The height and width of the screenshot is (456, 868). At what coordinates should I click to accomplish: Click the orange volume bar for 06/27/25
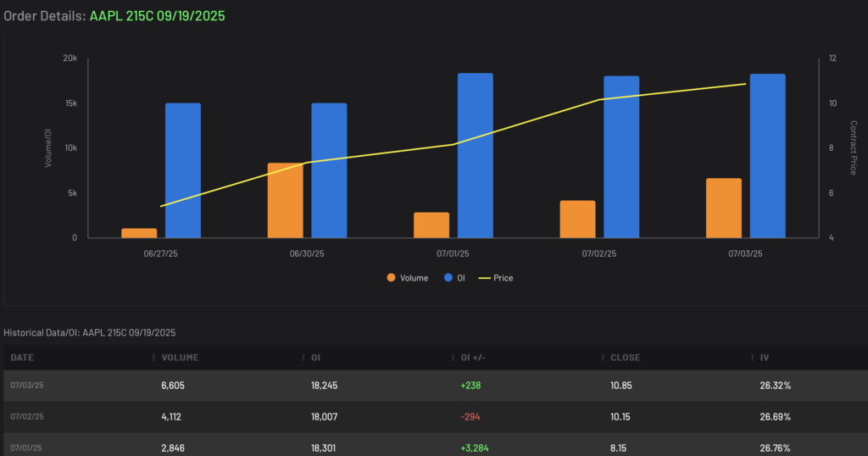pos(139,233)
